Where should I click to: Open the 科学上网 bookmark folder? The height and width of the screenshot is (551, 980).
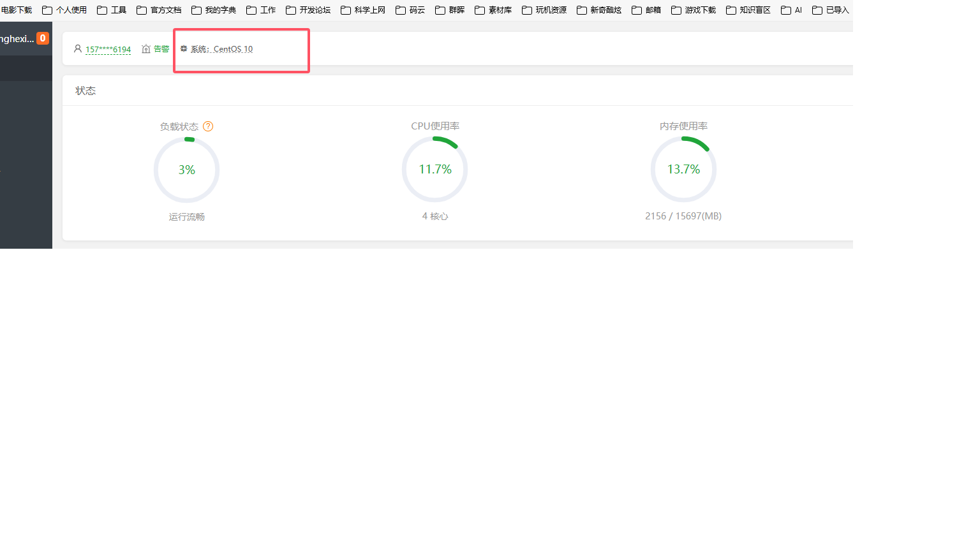tap(363, 10)
